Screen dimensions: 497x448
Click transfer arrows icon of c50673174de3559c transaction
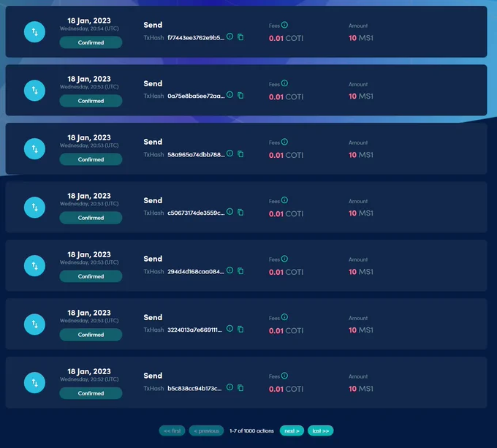(x=34, y=208)
